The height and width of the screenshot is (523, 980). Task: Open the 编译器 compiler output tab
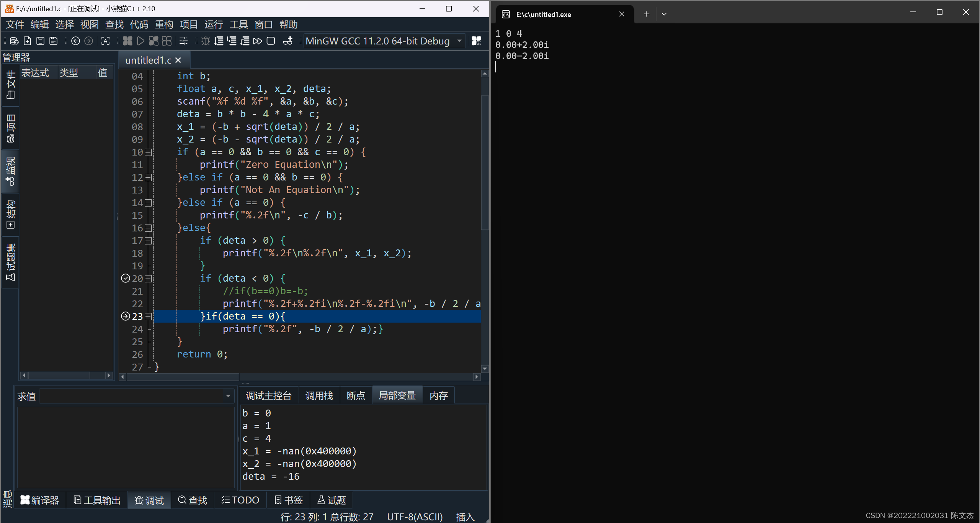pyautogui.click(x=40, y=500)
